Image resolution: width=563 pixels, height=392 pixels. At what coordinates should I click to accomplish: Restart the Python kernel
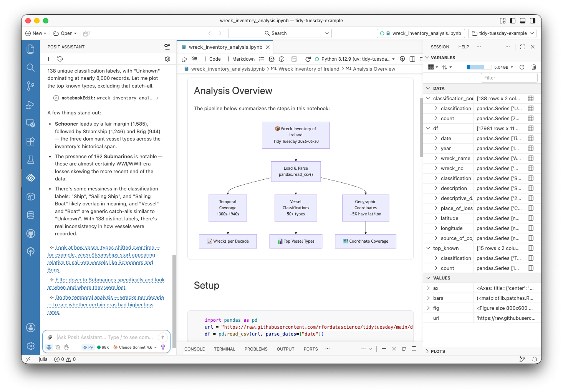coord(308,59)
